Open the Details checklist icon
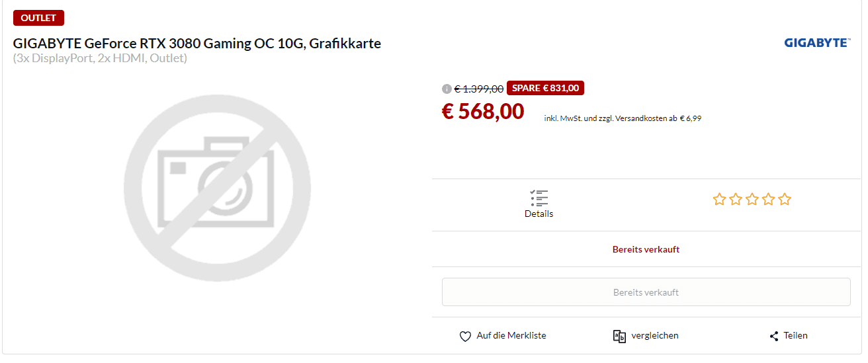The height and width of the screenshot is (363, 868). [539, 198]
